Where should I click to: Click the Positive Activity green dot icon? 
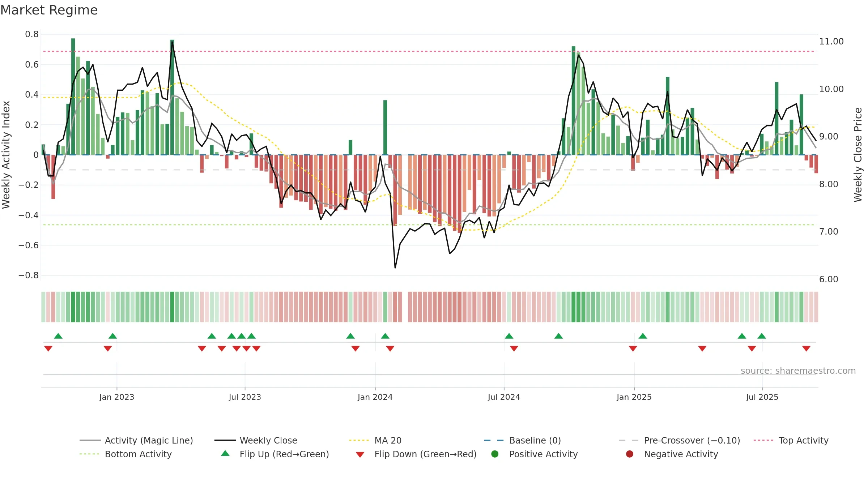(x=495, y=454)
